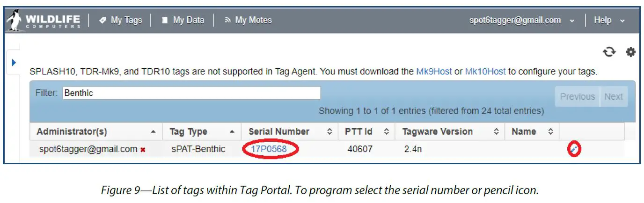Image resolution: width=644 pixels, height=203 pixels.
Task: Open the My Tags menu
Action: (x=121, y=20)
